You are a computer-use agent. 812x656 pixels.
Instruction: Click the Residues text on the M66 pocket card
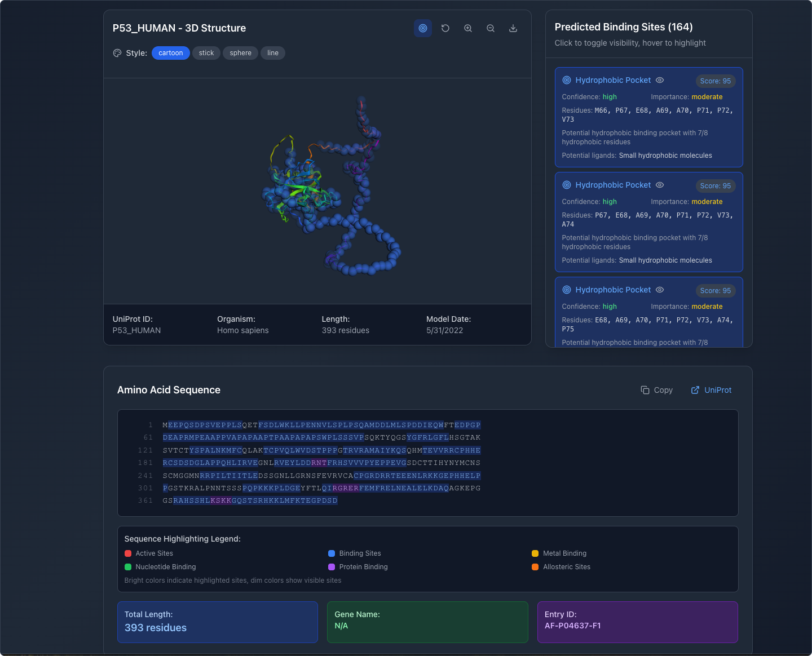point(648,115)
